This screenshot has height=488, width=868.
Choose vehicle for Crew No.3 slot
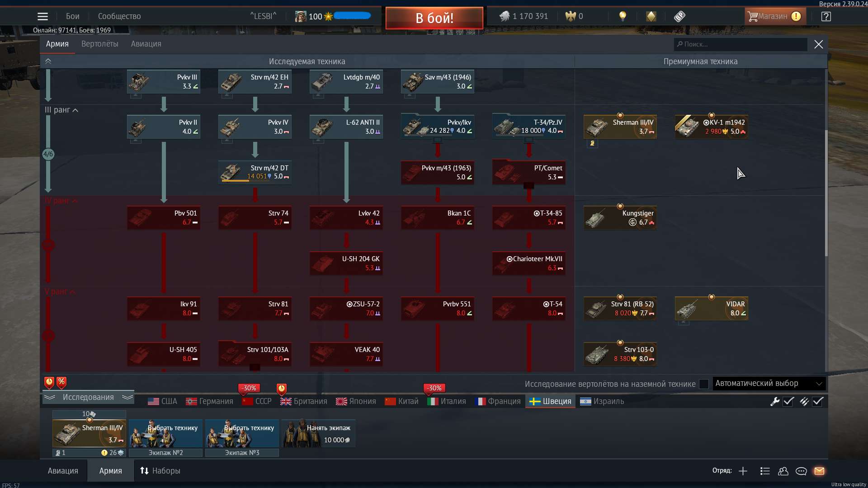point(242,434)
